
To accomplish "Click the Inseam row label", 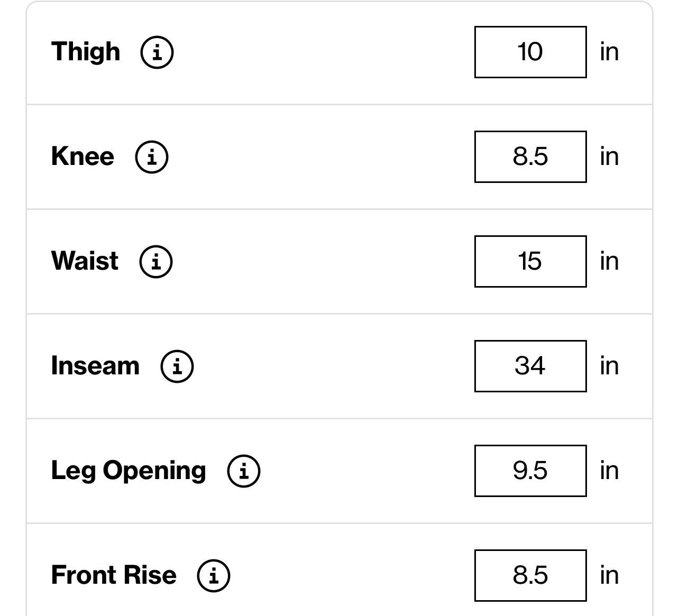I will point(95,366).
